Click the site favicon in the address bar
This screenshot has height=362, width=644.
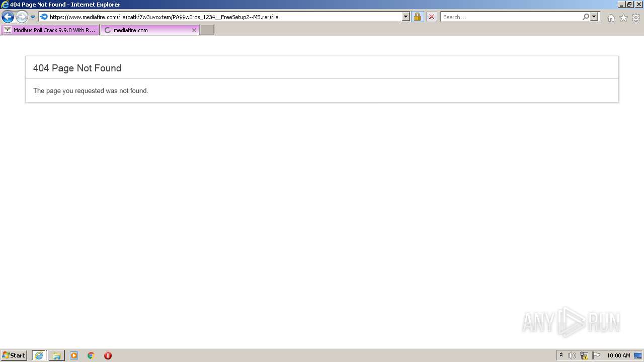point(44,17)
